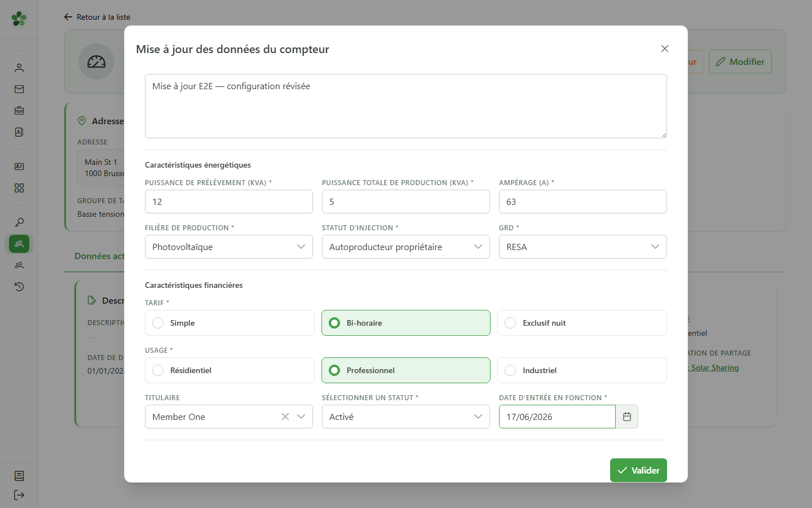Choose Résidentiel usage
The height and width of the screenshot is (508, 812).
coord(230,370)
